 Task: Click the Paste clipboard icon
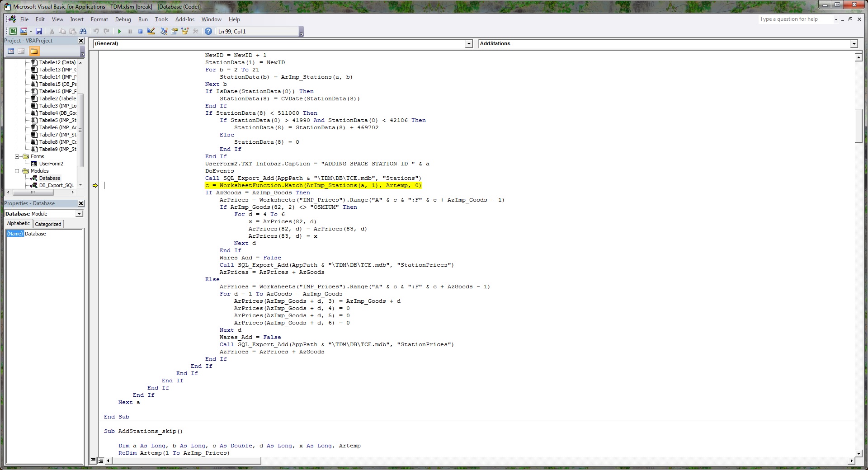click(72, 31)
